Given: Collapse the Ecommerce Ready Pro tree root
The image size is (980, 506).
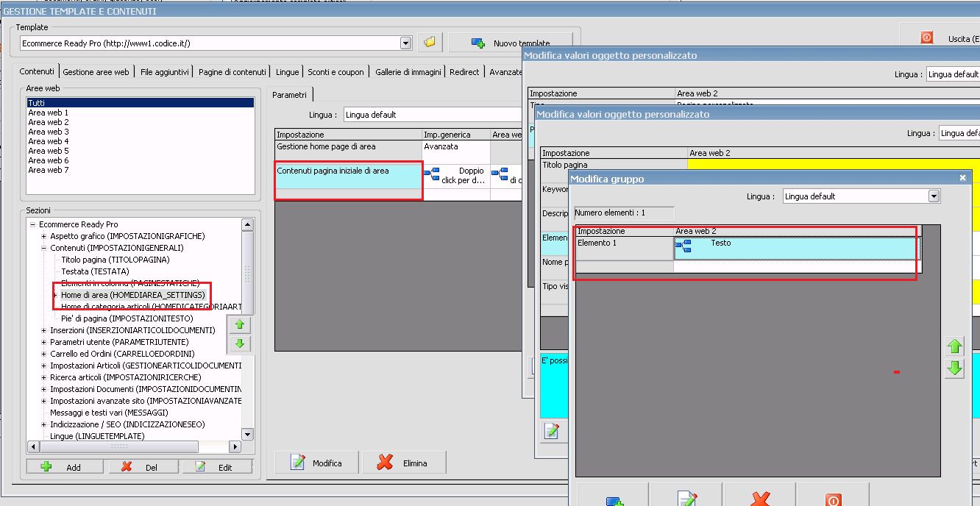Looking at the screenshot, I should pos(33,224).
